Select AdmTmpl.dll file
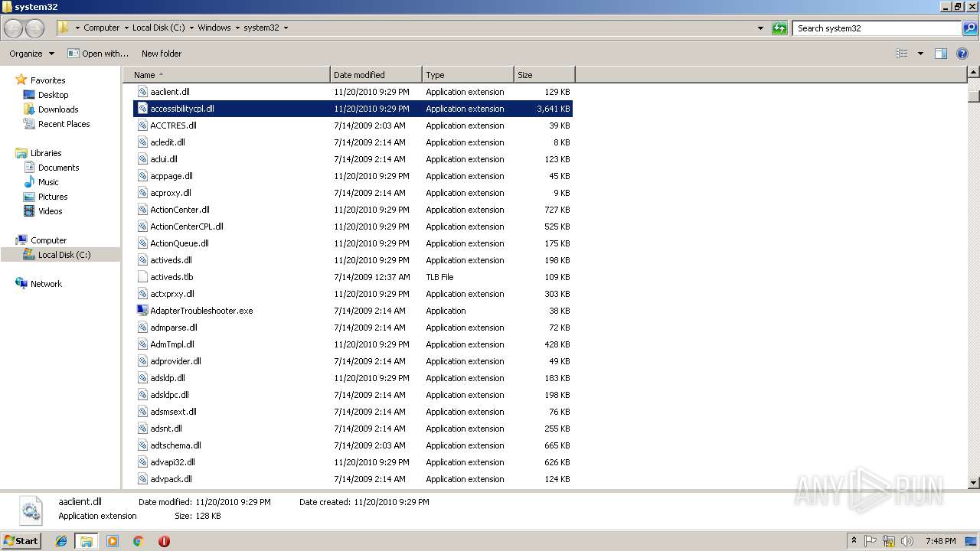The image size is (980, 551). pos(353,344)
